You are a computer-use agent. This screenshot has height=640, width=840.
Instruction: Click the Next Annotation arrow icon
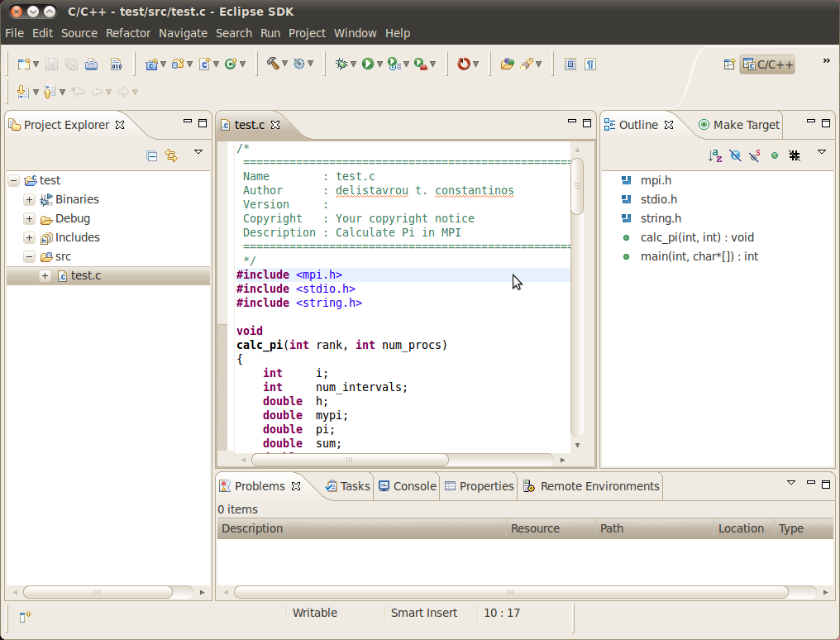coord(22,92)
